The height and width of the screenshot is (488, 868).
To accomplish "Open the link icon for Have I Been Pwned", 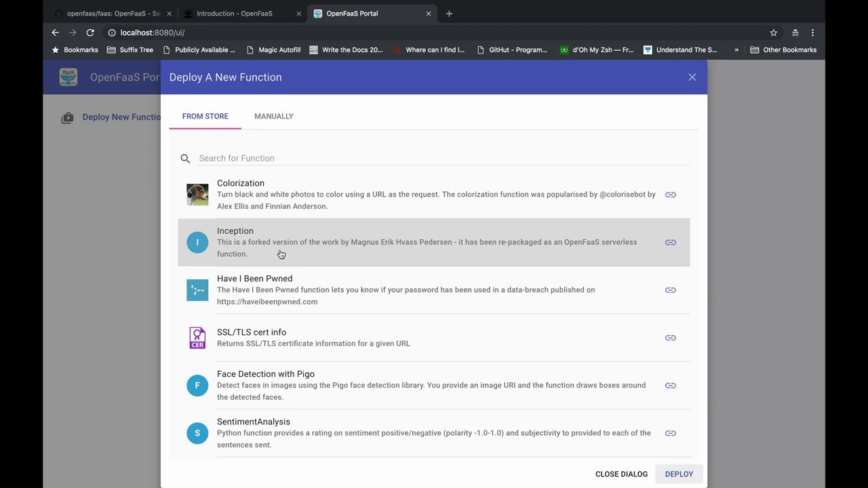I will point(670,290).
